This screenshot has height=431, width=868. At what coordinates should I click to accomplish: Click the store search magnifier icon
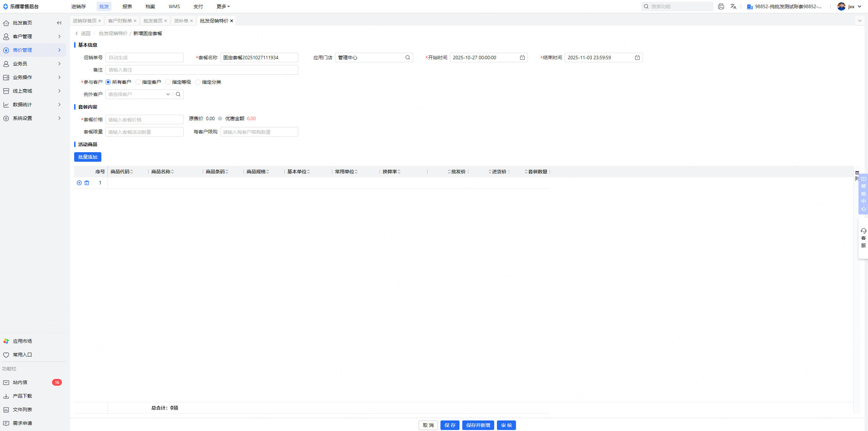407,58
